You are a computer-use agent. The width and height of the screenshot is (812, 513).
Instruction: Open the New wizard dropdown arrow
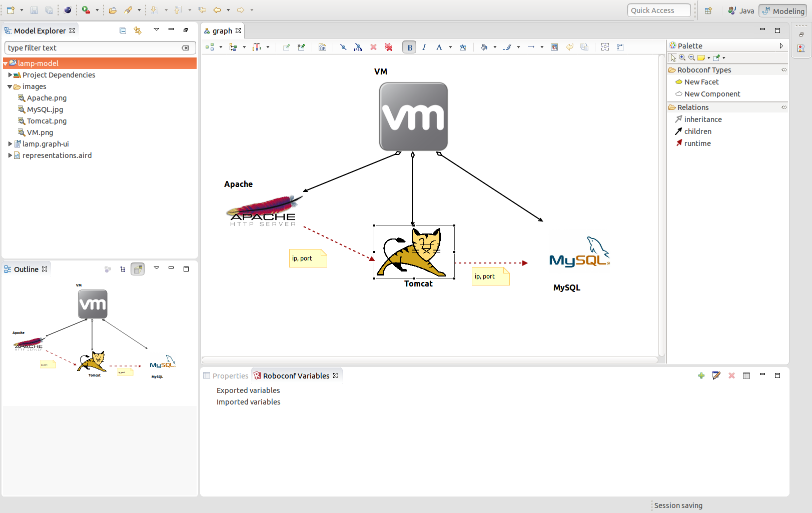22,10
